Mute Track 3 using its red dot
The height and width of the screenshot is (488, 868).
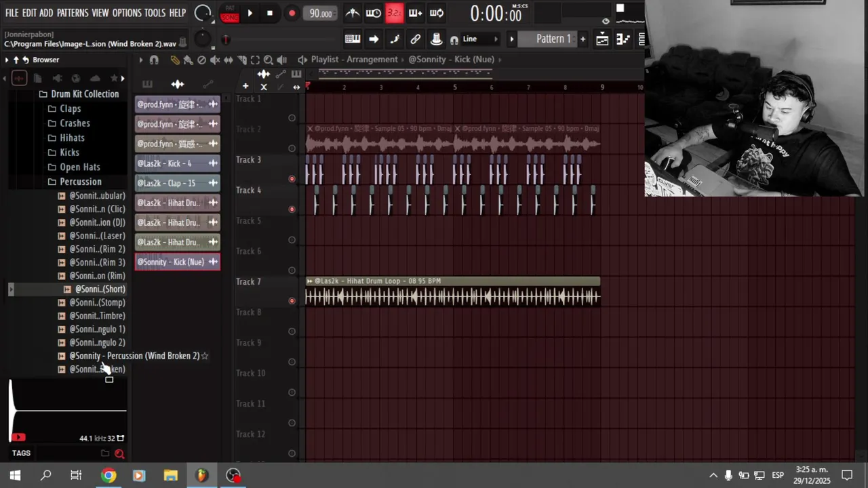292,179
